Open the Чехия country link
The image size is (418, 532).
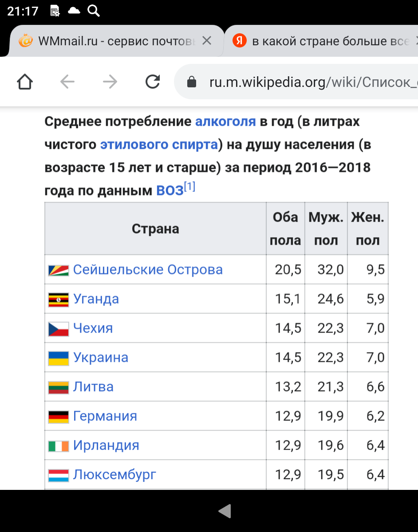pos(93,328)
